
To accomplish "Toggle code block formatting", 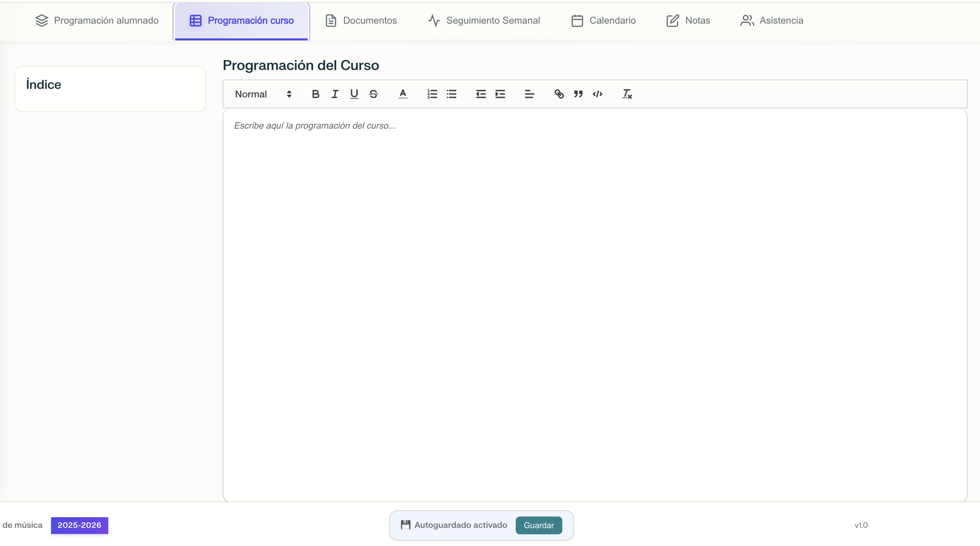I will click(x=597, y=94).
